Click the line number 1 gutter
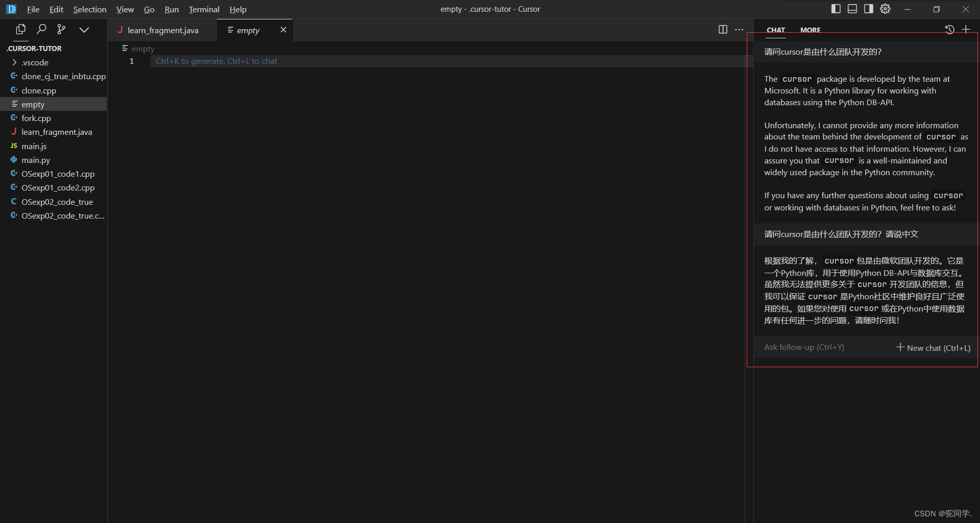The image size is (980, 523). (x=132, y=61)
